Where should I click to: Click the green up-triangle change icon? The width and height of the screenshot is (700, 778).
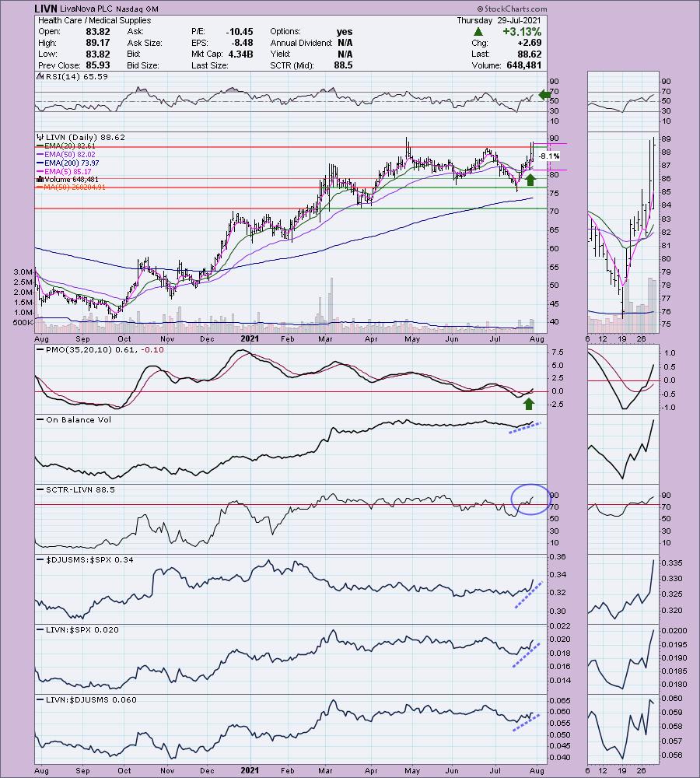478,32
